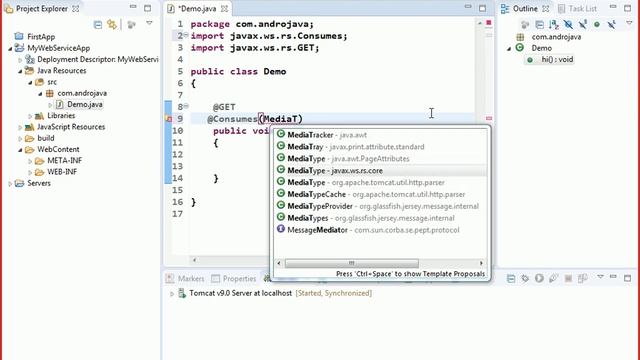This screenshot has height=360, width=640.
Task: Choose MessageMediator proposal
Action: point(381,229)
